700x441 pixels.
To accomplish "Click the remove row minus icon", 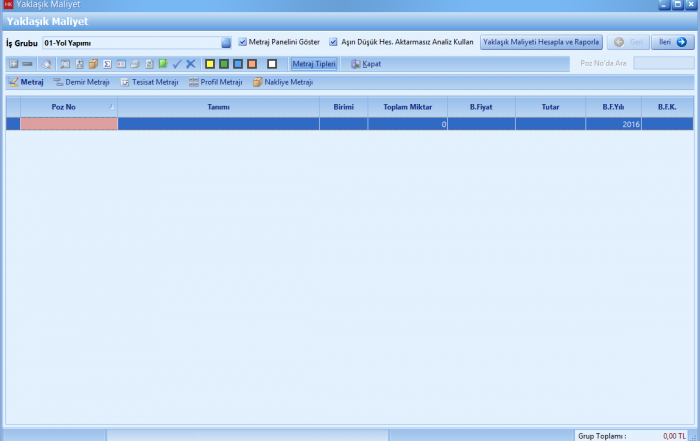I will 27,64.
